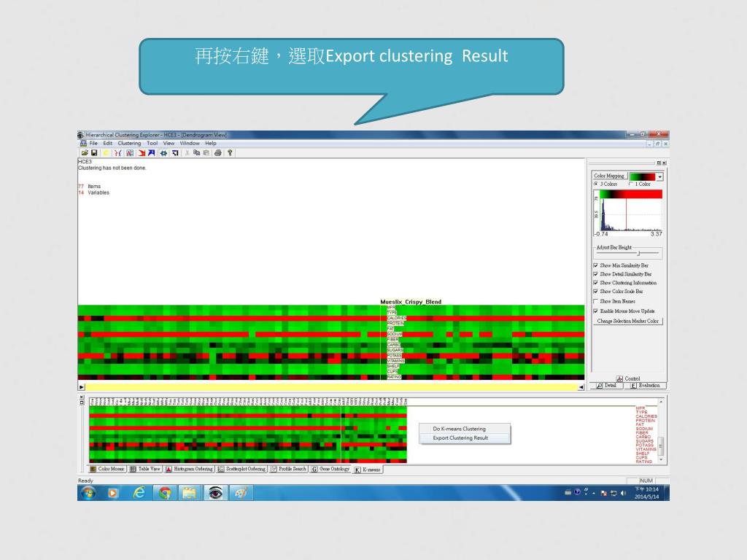
Task: Open Google Chrome from taskbar
Action: coord(165,493)
